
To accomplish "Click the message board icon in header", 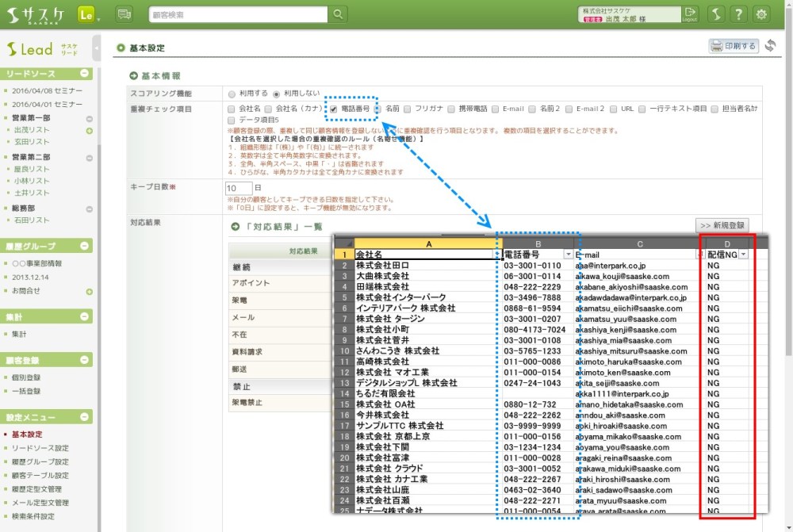I will point(125,14).
